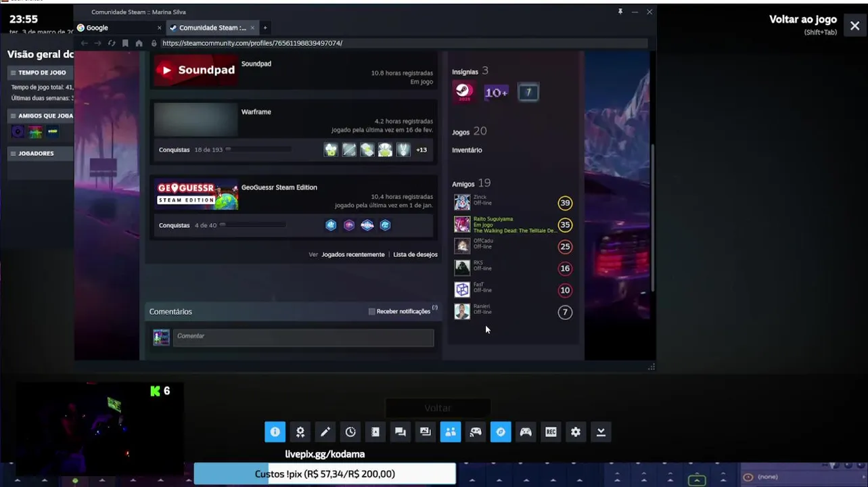Open the Jogados recentemente link
Image resolution: width=868 pixels, height=487 pixels.
click(352, 254)
